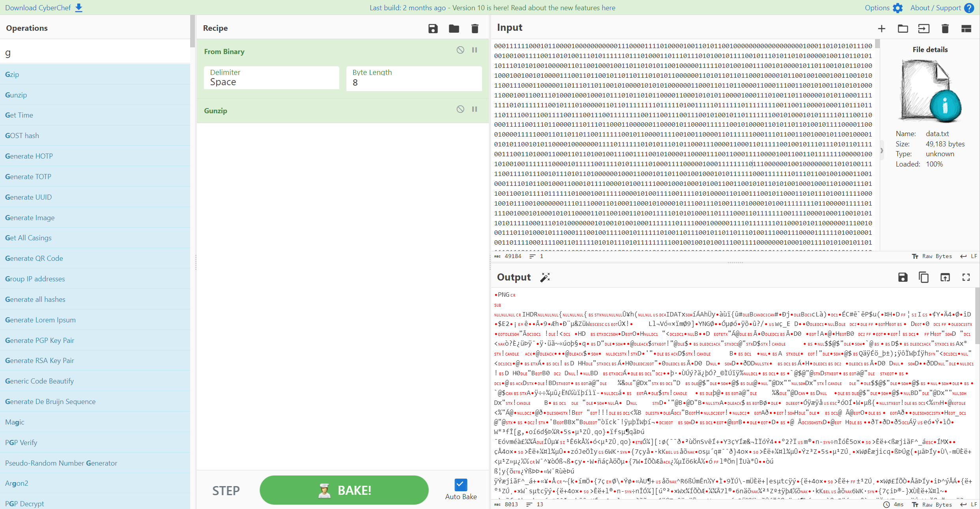The height and width of the screenshot is (509, 980).
Task: Save the current recipe
Action: pyautogui.click(x=433, y=28)
